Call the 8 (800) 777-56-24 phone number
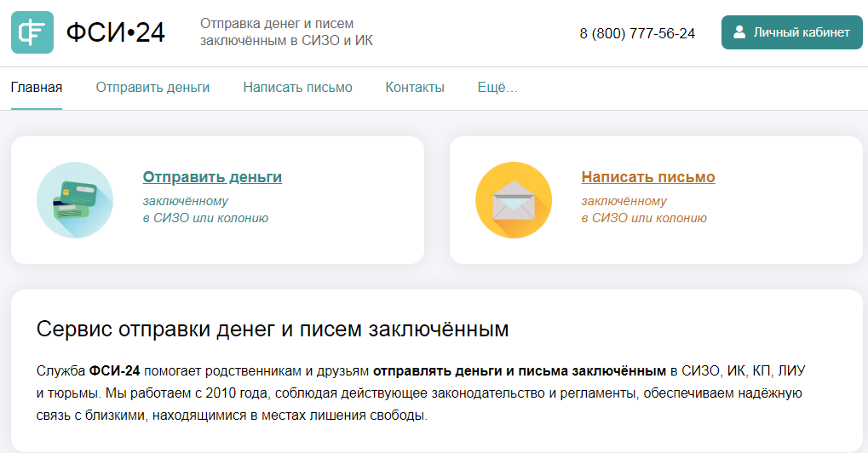868x453 pixels. [x=637, y=33]
